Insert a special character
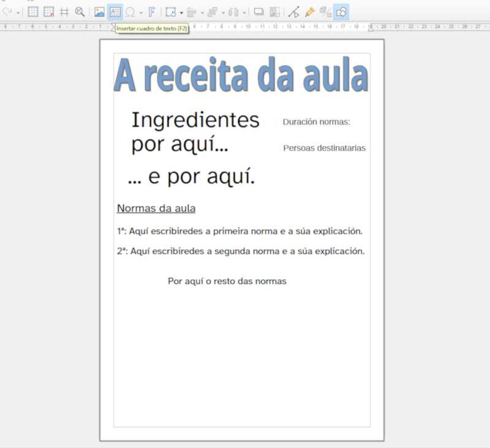This screenshot has width=490, height=448. 130,10
